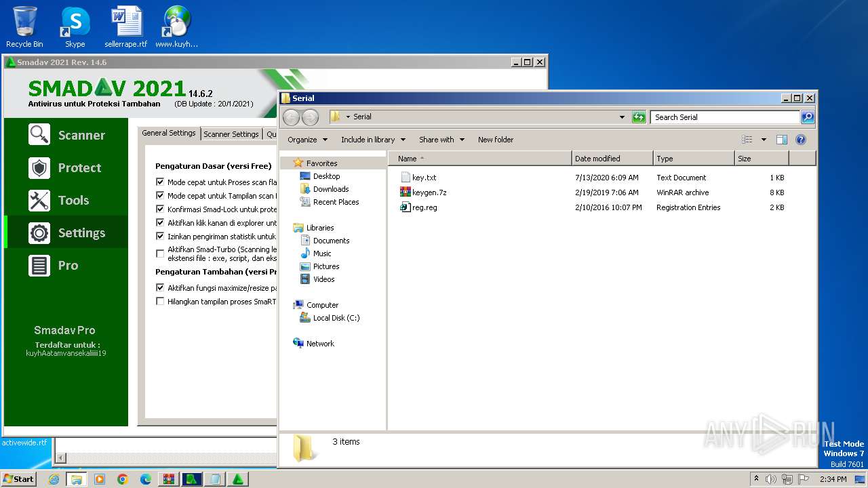Click the volume speaker tray icon

tap(771, 479)
